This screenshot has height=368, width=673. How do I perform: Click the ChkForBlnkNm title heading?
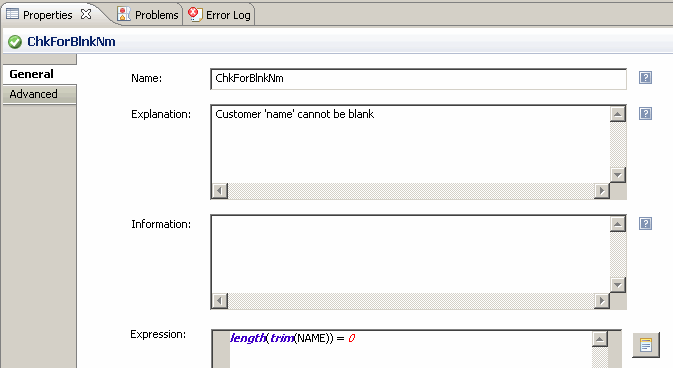[x=71, y=42]
